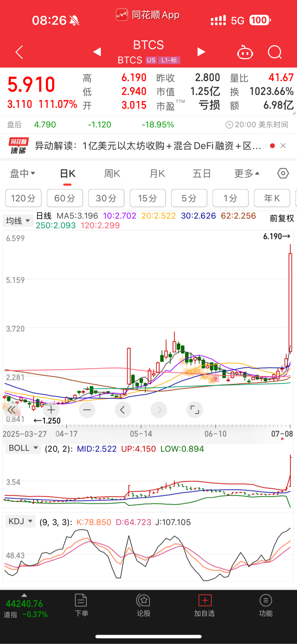
Task: Tap the 换 turnover value 1023.66%
Action: coord(271,91)
